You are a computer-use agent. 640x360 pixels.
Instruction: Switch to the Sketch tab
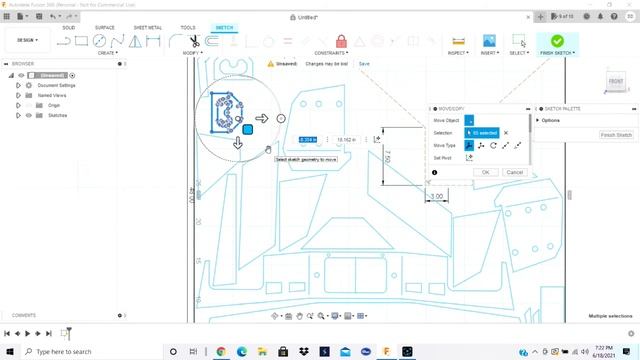[224, 28]
